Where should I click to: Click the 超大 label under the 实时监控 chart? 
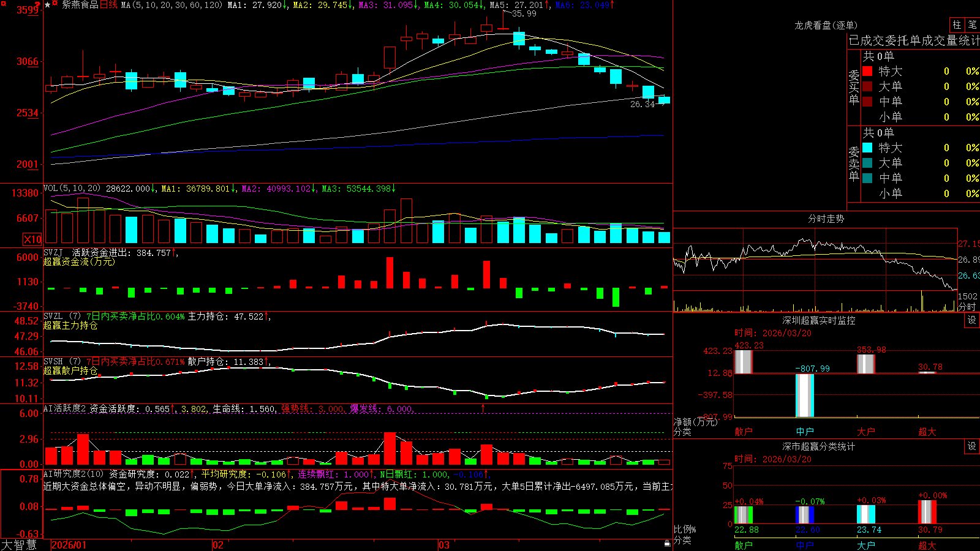[x=927, y=432]
